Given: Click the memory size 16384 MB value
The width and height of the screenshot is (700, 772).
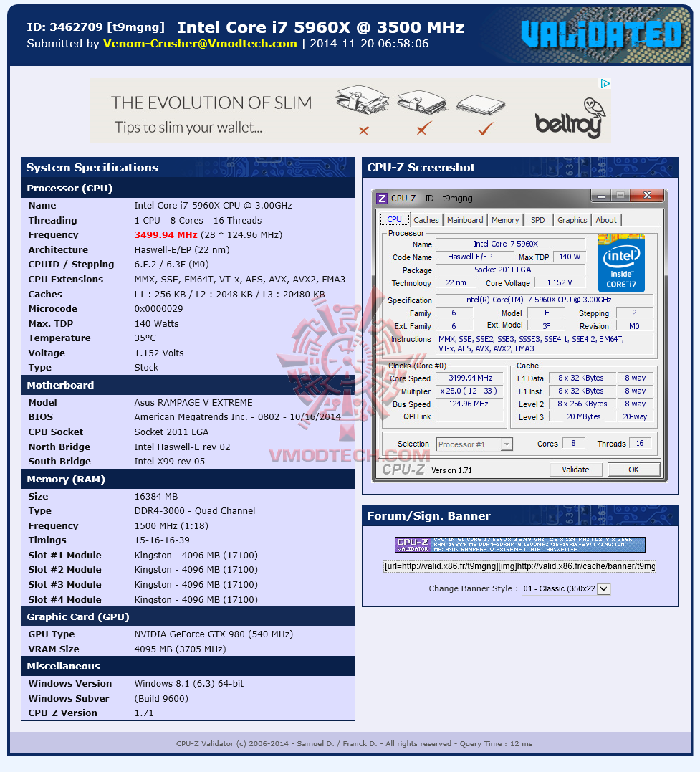Looking at the screenshot, I should (x=156, y=496).
